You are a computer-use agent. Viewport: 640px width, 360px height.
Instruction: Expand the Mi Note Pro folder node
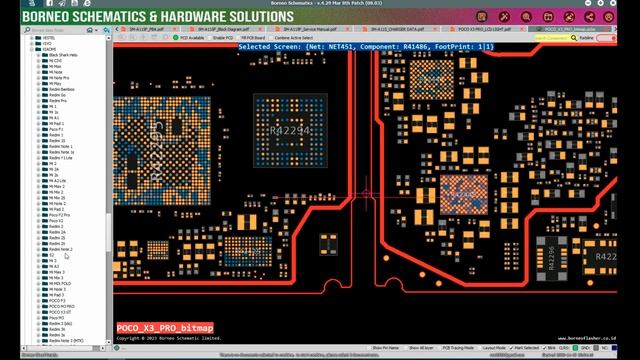point(39,78)
